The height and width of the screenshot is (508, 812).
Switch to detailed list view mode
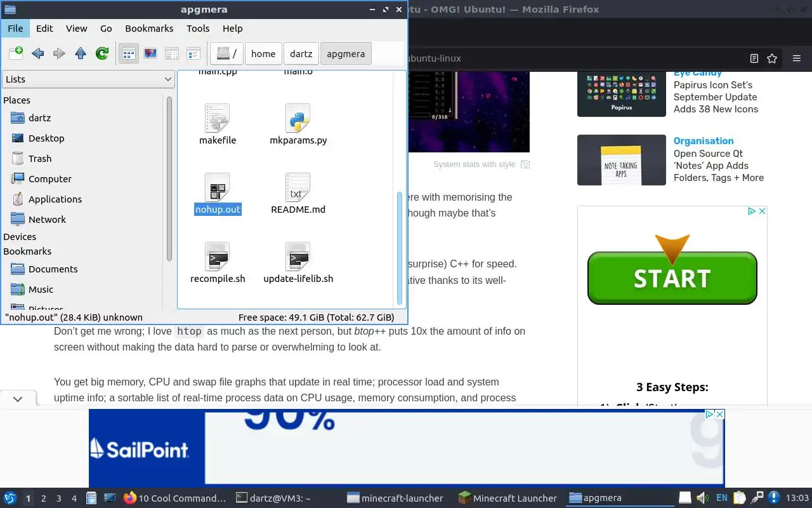pos(193,53)
